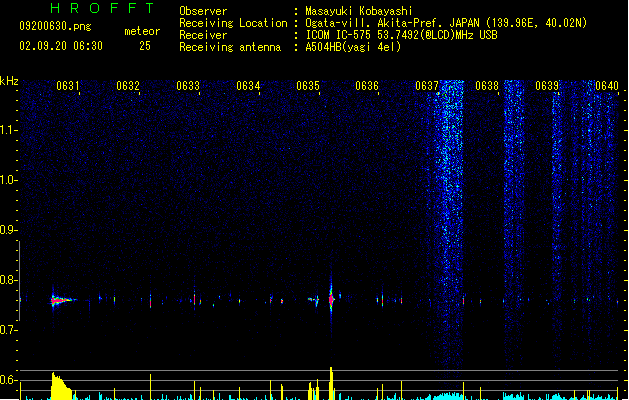629x400 pixels.
Task: Click the timestamp 02.09.20 06:30
Action: point(61,46)
